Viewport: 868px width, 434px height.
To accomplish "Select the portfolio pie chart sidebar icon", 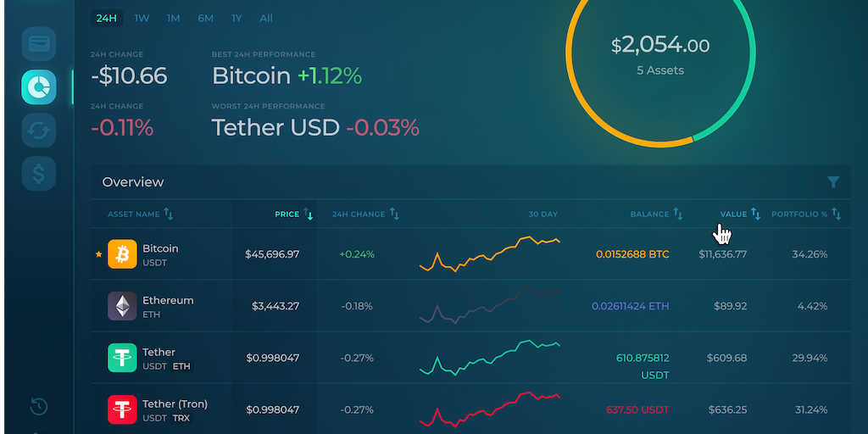I will pos(39,86).
